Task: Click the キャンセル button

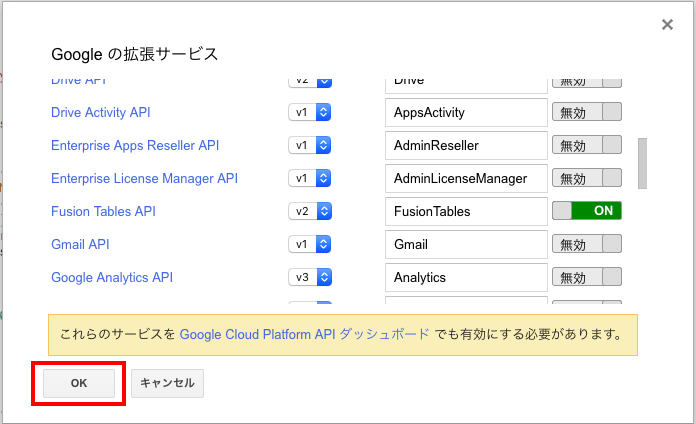Action: click(x=167, y=383)
